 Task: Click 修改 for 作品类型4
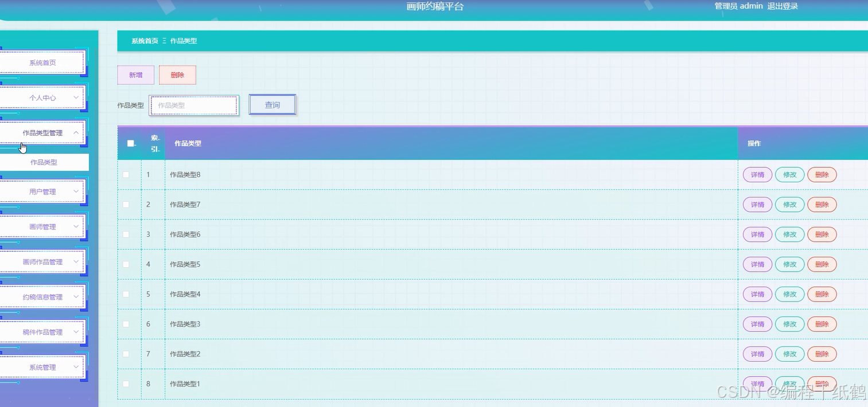789,294
